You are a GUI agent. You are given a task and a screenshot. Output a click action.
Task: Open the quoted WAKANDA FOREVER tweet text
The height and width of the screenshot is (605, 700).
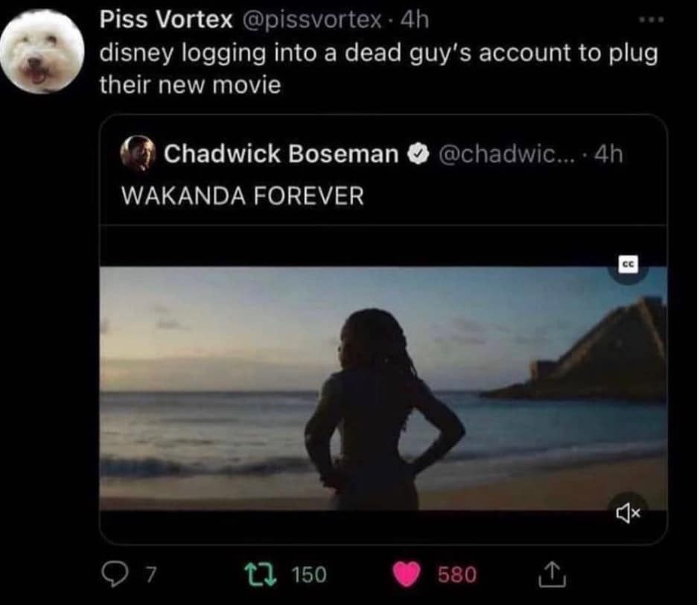click(243, 196)
